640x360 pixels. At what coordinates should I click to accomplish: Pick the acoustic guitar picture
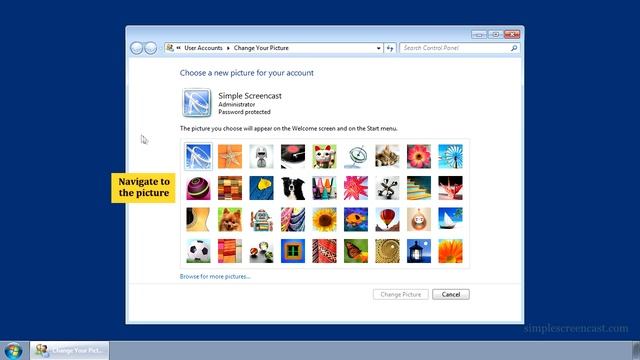(198, 220)
